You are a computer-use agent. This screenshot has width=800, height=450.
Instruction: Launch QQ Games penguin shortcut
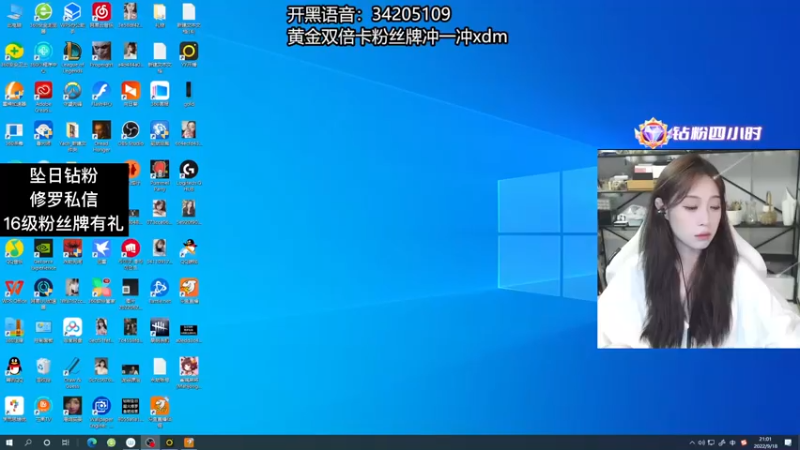click(x=189, y=252)
